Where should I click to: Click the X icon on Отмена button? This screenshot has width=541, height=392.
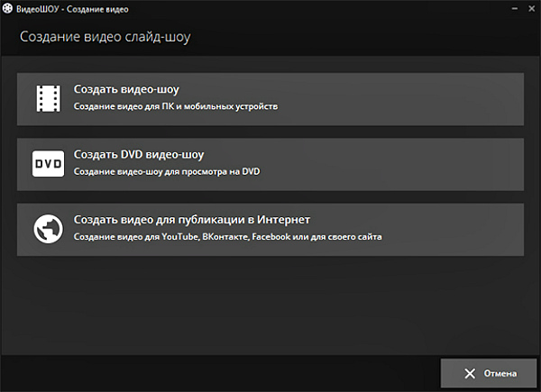pos(469,373)
